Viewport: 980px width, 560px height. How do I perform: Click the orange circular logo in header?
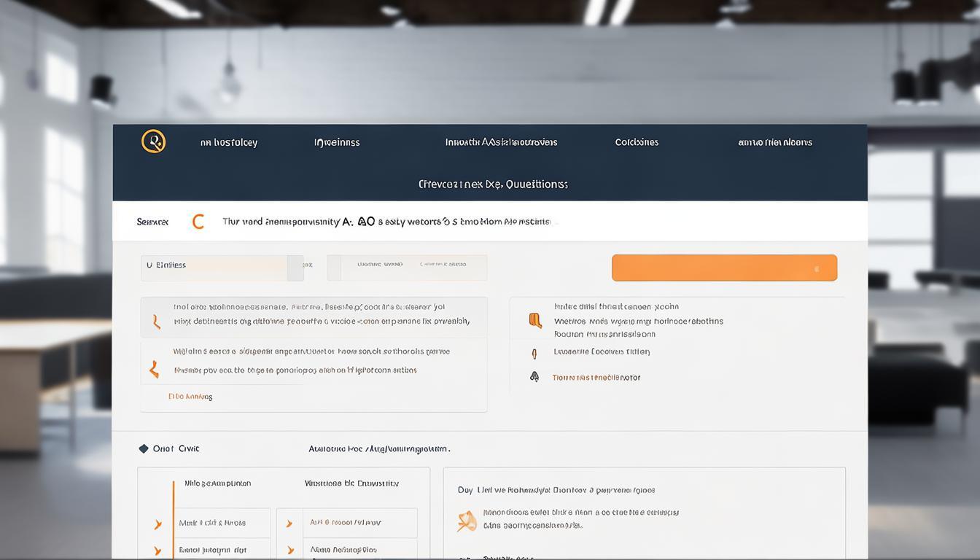click(153, 141)
